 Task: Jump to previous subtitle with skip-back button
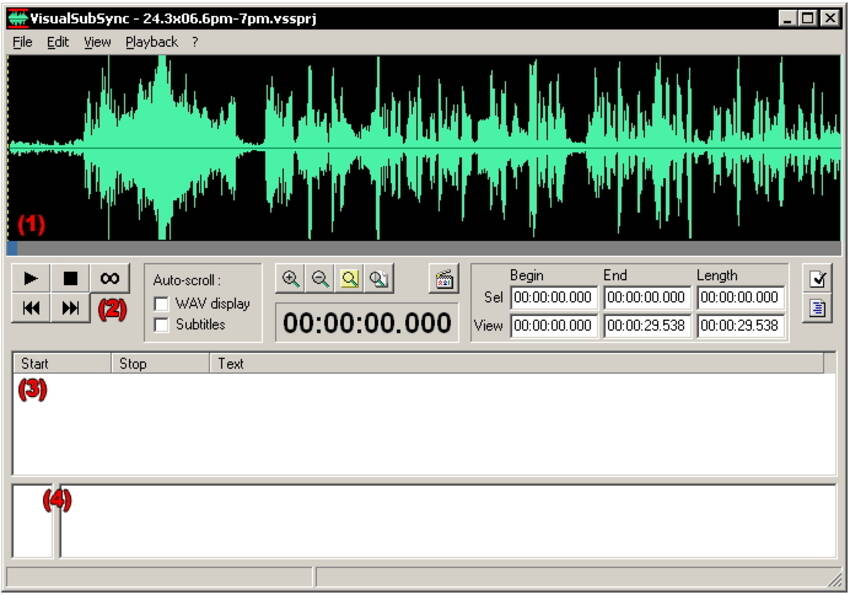[31, 308]
